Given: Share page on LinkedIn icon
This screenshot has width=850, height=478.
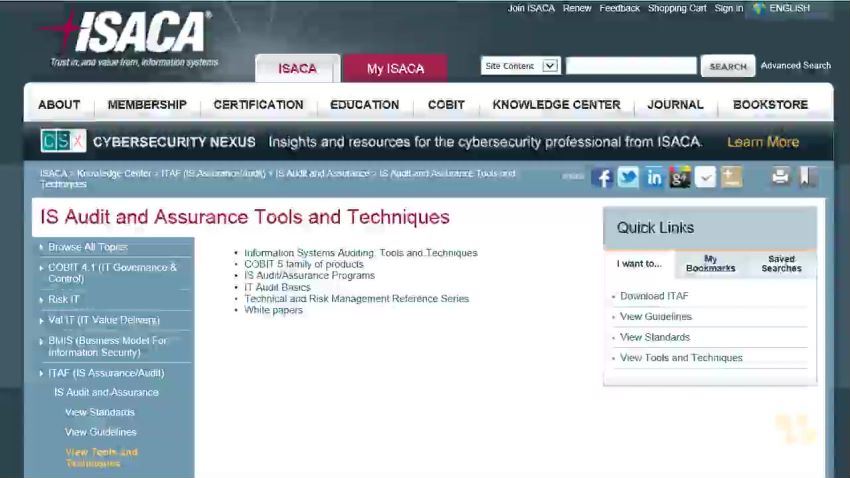Looking at the screenshot, I should [654, 177].
